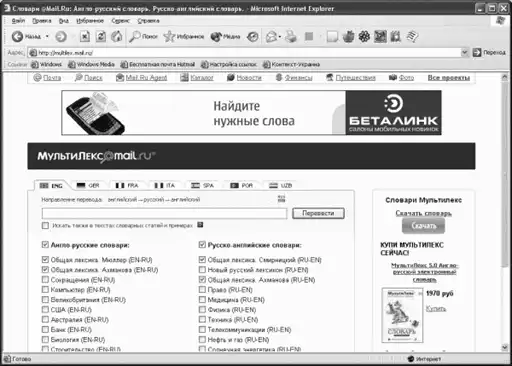
Task: Open the Mail toolbar icon
Action: pyautogui.click(x=272, y=36)
